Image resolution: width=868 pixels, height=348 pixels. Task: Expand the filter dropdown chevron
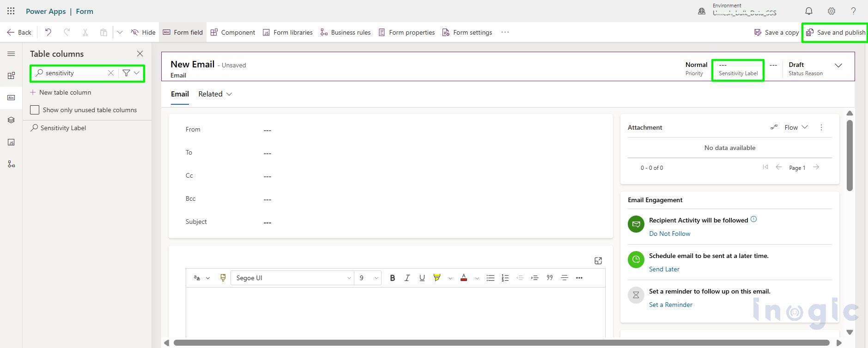pos(137,73)
